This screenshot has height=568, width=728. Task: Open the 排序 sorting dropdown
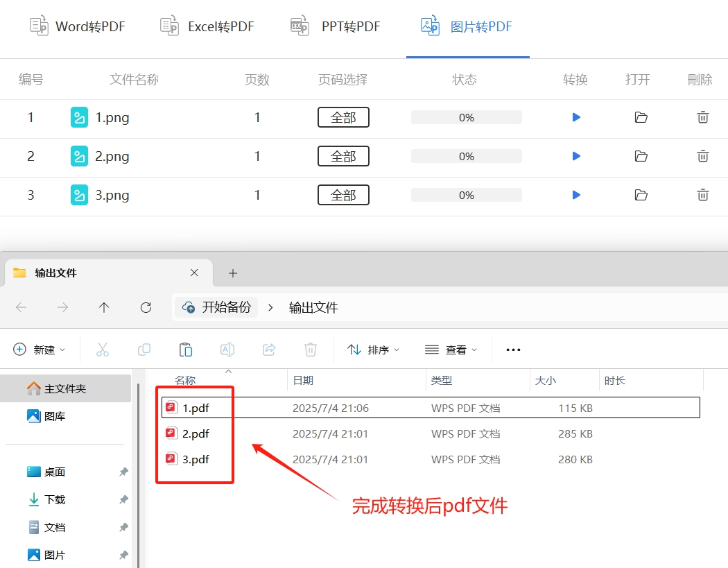tap(374, 350)
